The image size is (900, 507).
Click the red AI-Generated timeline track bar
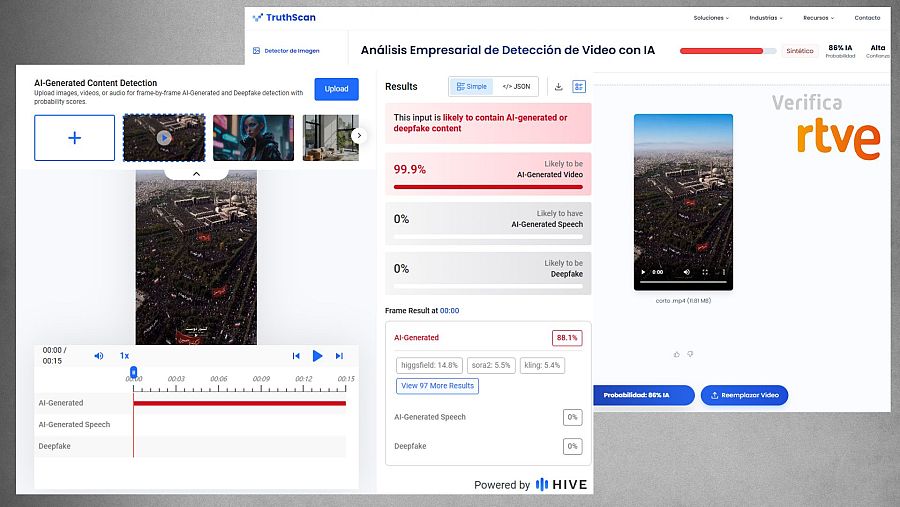[239, 403]
